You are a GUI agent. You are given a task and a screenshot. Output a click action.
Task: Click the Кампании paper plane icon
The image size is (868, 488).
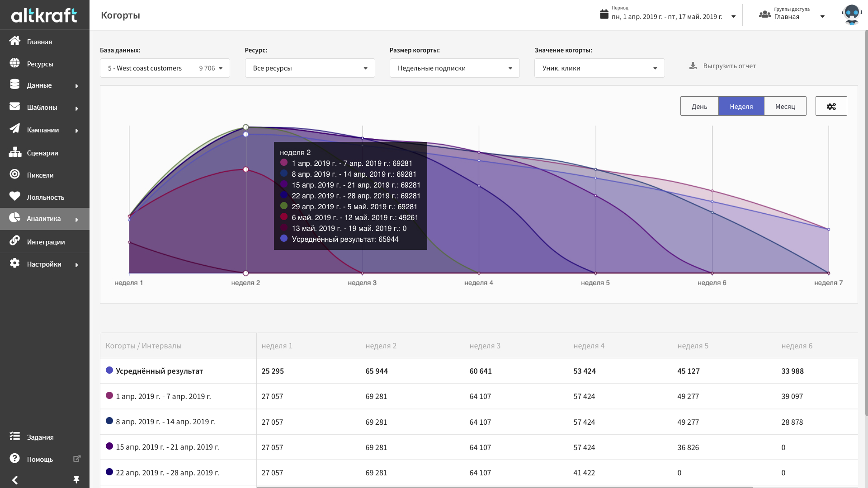point(14,129)
